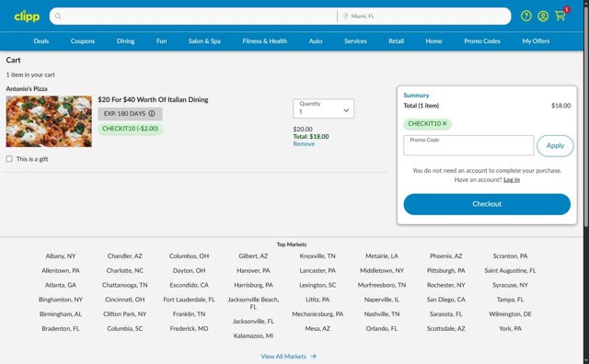Viewport: 589px width, 364px height.
Task: Open the help question mark icon
Action: pos(525,16)
